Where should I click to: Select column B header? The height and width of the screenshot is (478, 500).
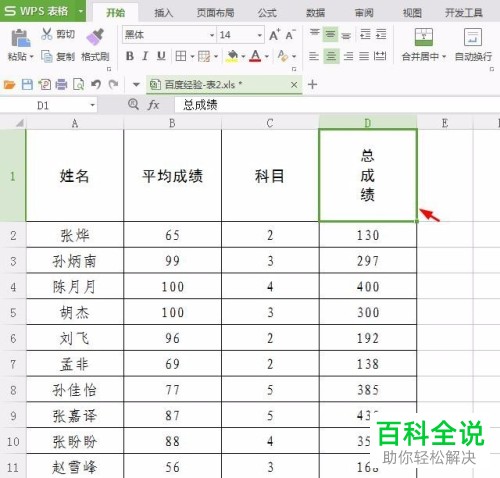click(172, 123)
